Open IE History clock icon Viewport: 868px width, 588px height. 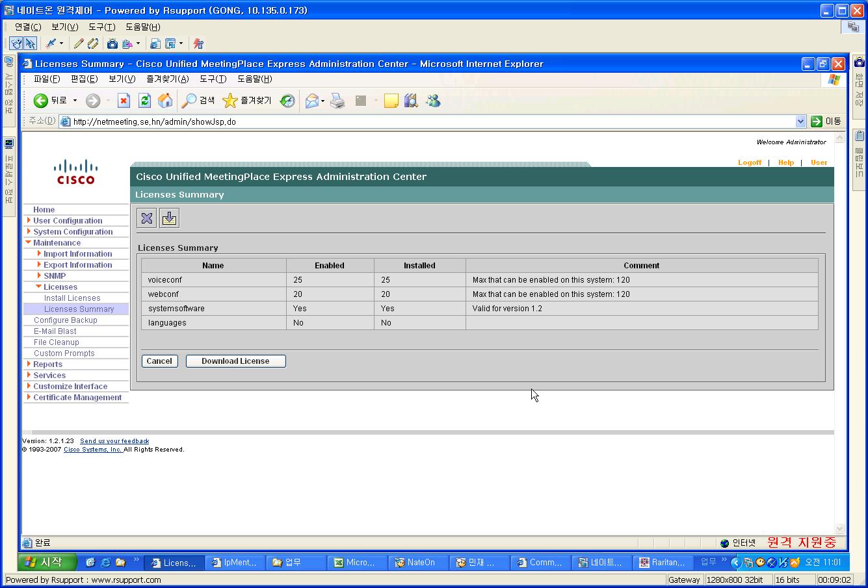tap(287, 100)
